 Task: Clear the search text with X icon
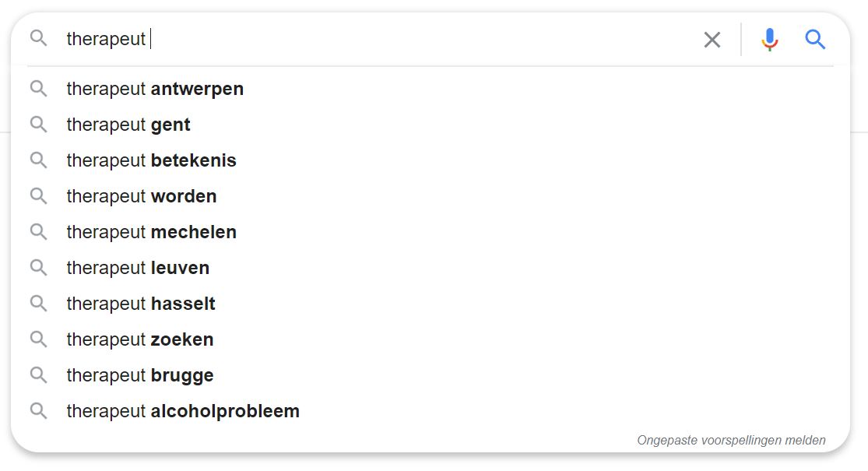click(712, 40)
